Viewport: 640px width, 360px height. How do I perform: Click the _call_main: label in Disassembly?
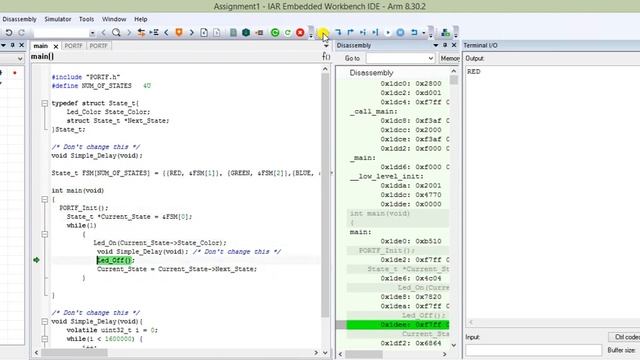coord(373,111)
